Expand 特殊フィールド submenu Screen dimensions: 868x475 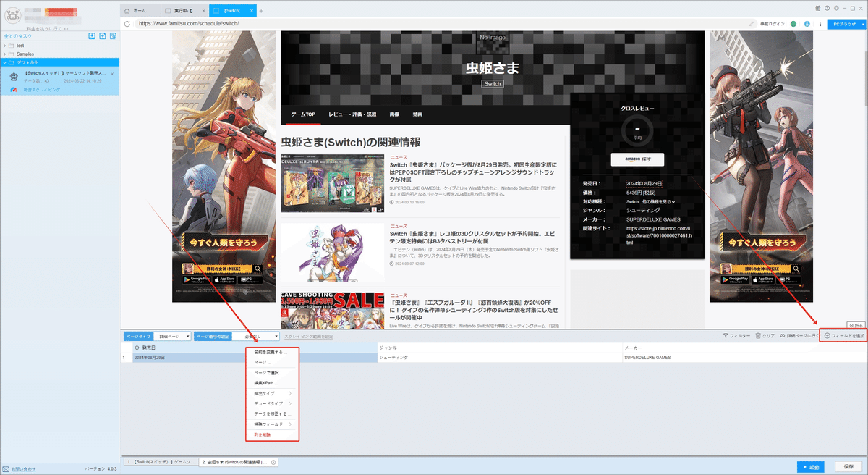[x=271, y=424]
